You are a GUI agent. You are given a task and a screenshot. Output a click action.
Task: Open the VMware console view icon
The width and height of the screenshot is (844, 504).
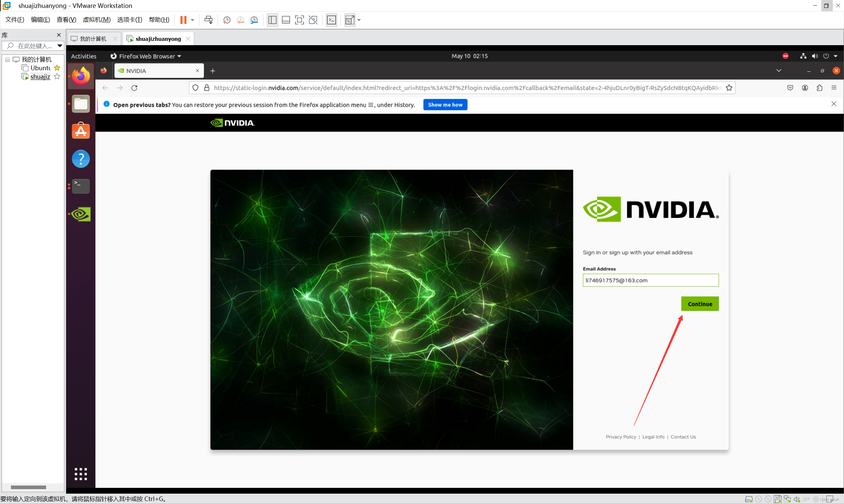[331, 20]
